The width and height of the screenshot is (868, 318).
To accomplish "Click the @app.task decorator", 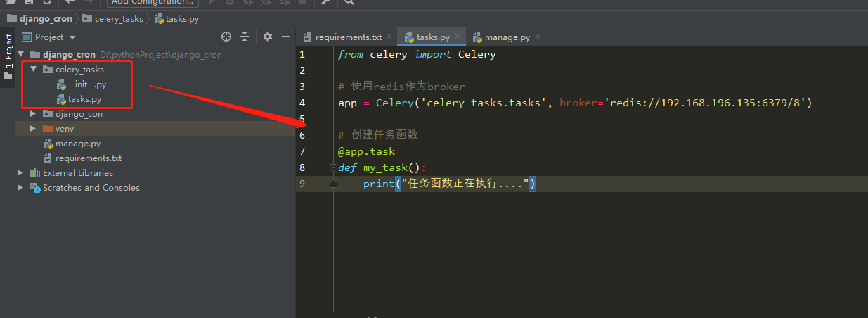I will [366, 151].
